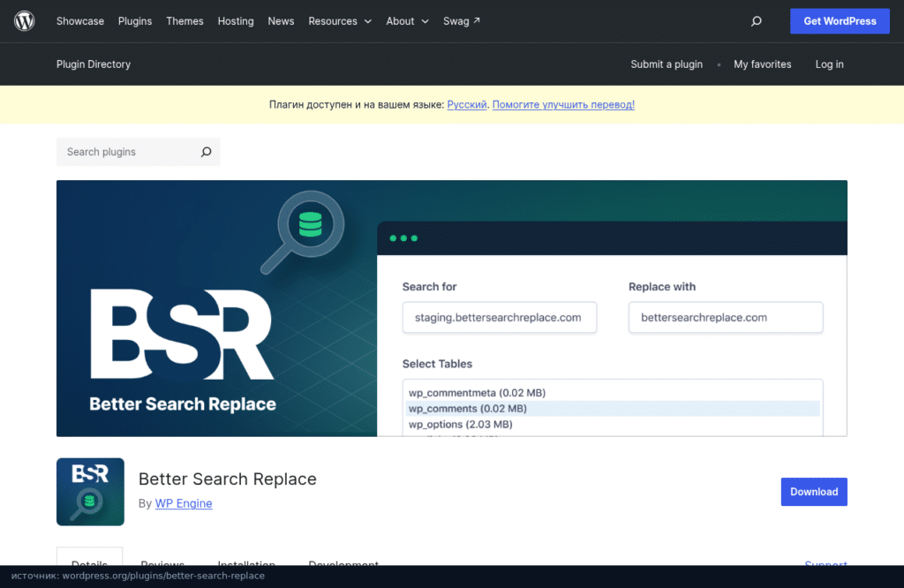This screenshot has width=904, height=588.
Task: Click the WP Engine author link
Action: pos(184,503)
